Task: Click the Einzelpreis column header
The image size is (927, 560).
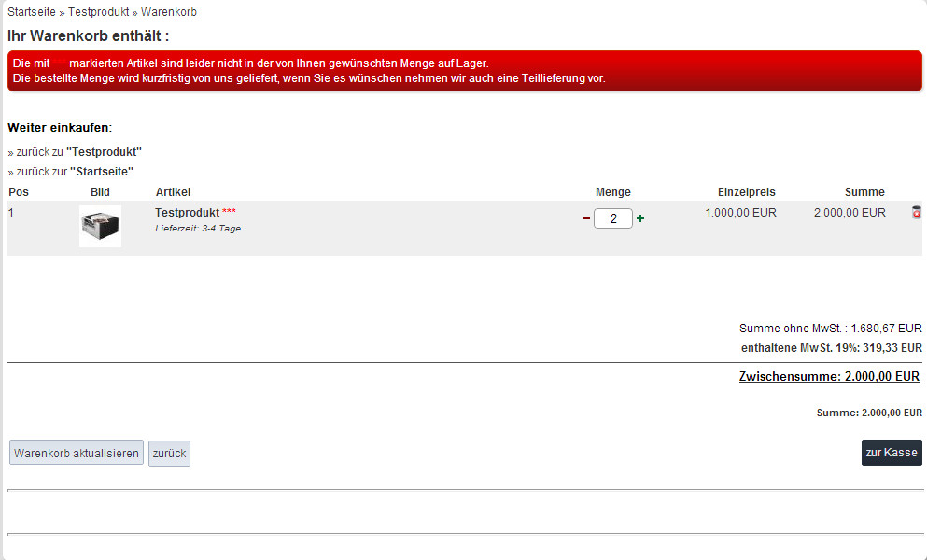Action: 746,192
